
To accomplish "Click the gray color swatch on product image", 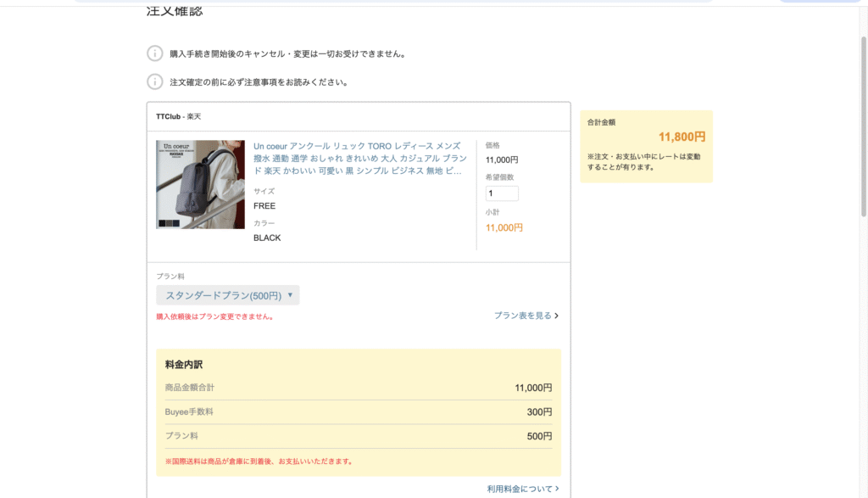I will (170, 224).
